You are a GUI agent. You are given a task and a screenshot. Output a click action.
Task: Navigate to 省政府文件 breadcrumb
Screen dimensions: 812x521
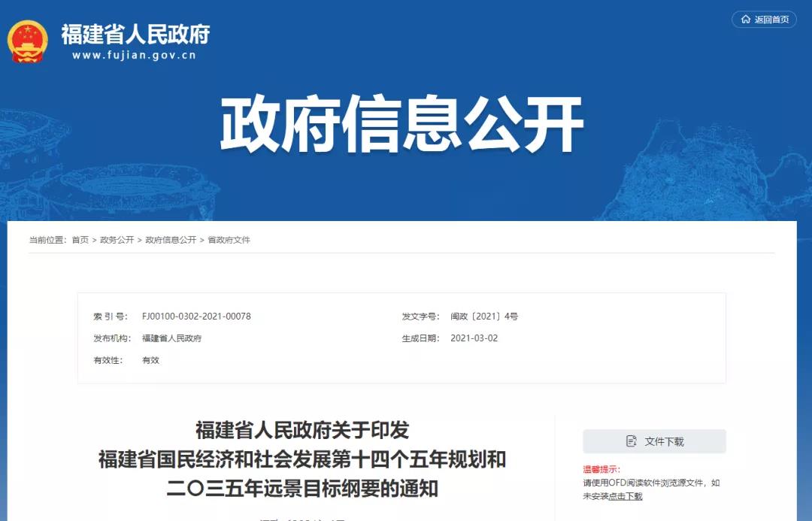pyautogui.click(x=229, y=240)
